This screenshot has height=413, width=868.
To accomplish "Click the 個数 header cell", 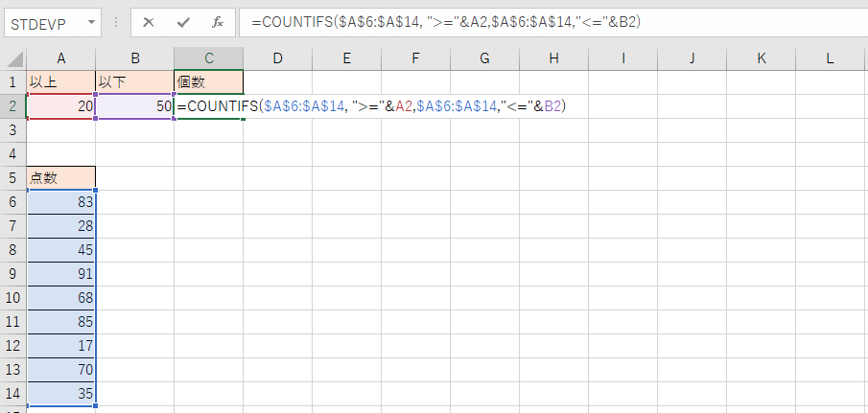I will pyautogui.click(x=208, y=82).
